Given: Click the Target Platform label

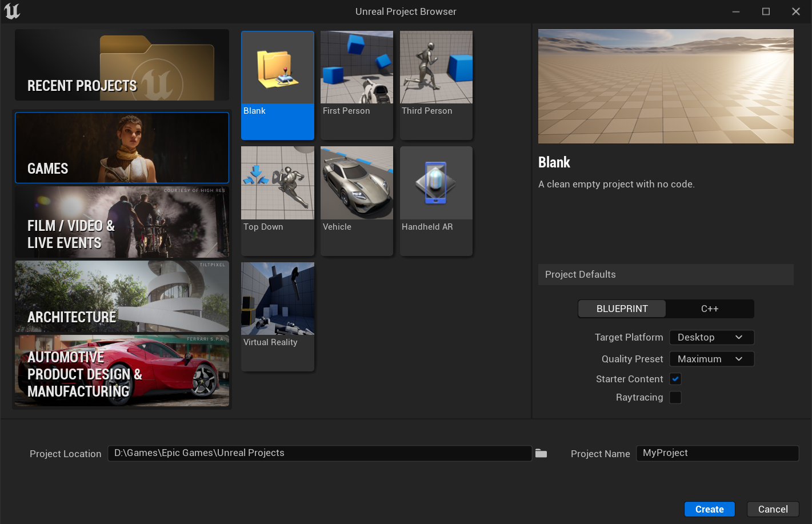Looking at the screenshot, I should pyautogui.click(x=629, y=337).
